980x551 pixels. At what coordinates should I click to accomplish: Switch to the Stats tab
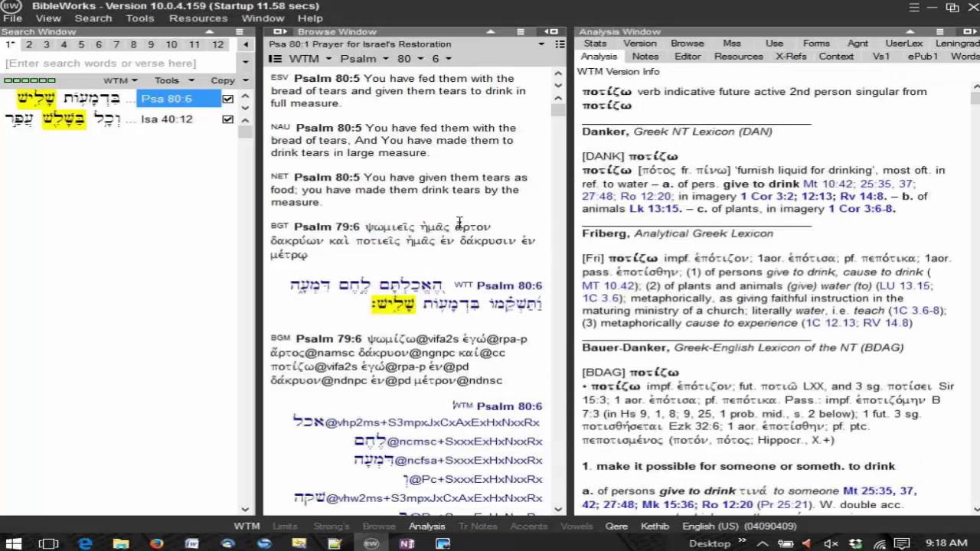[x=595, y=44]
